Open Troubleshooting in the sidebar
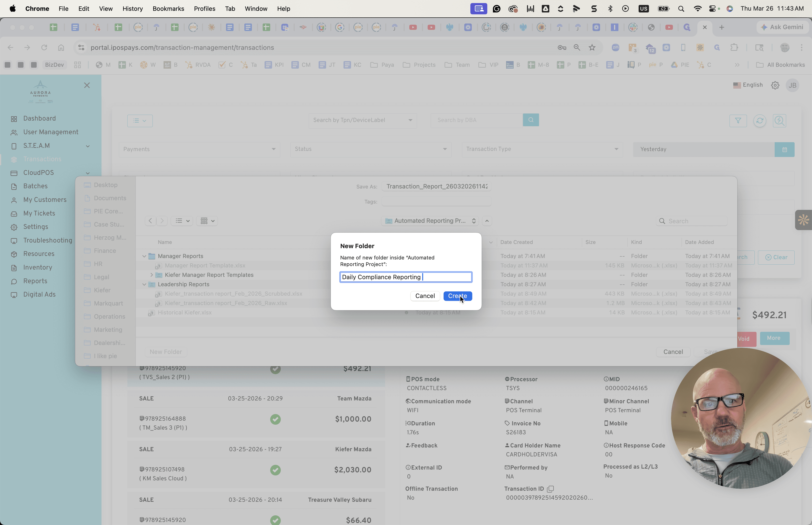The image size is (812, 525). coord(47,240)
